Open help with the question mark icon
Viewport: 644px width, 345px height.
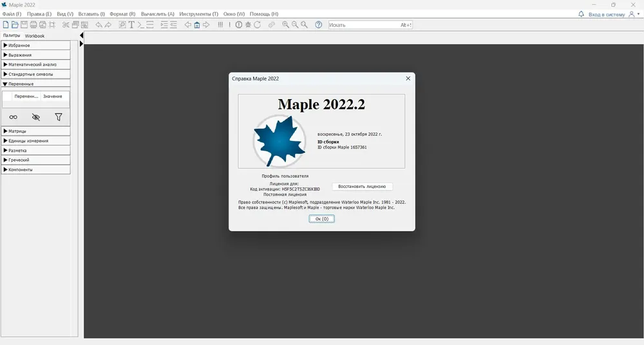[x=319, y=24]
